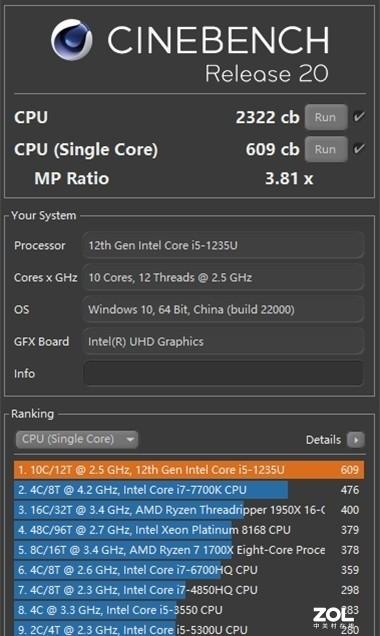Click the Cinebench sphere logo icon
Screen dimensions: 380x636
pos(71,40)
